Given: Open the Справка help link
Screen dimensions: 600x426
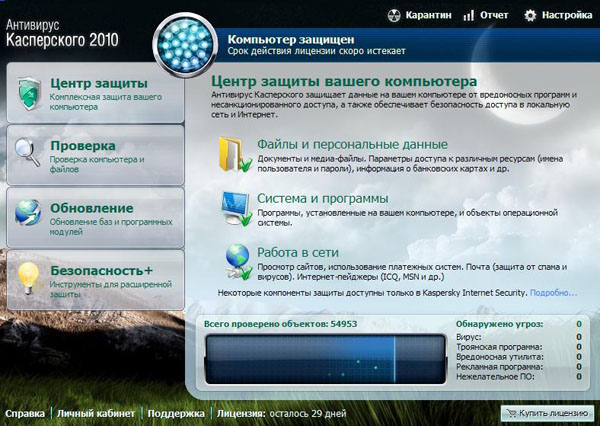Looking at the screenshot, I should [25, 414].
